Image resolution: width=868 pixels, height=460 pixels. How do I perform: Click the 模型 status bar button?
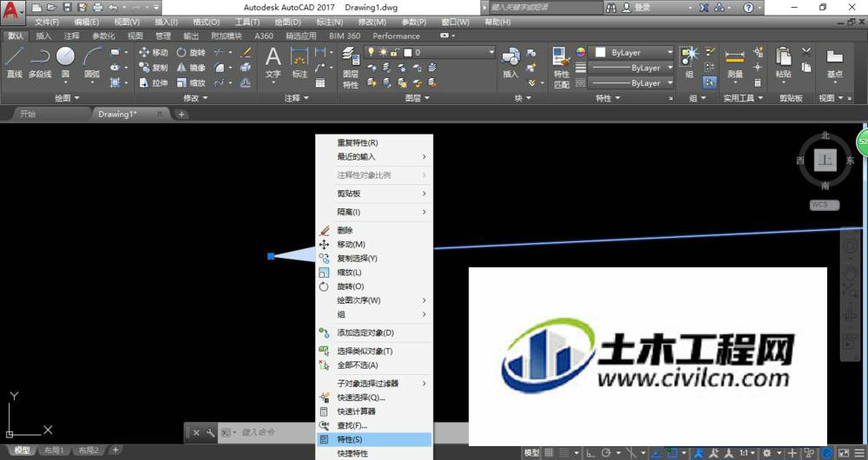point(532,453)
